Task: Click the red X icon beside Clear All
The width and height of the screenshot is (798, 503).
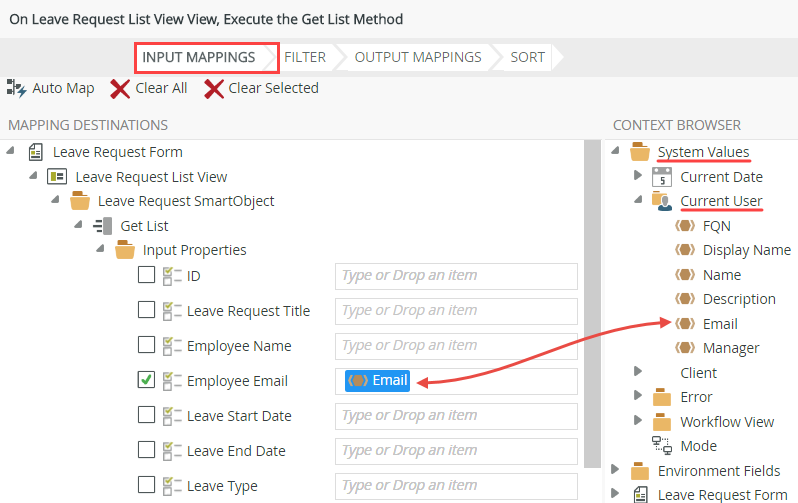Action: 120,89
